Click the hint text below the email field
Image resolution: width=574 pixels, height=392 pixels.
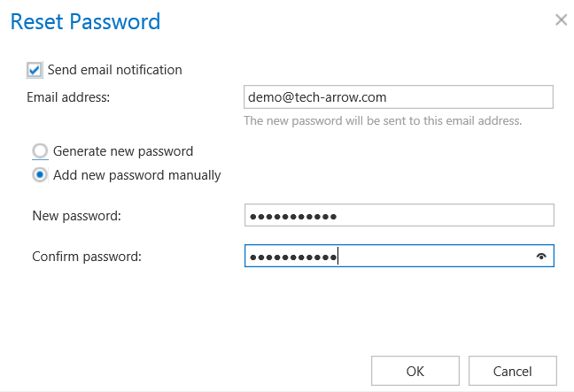(x=383, y=120)
